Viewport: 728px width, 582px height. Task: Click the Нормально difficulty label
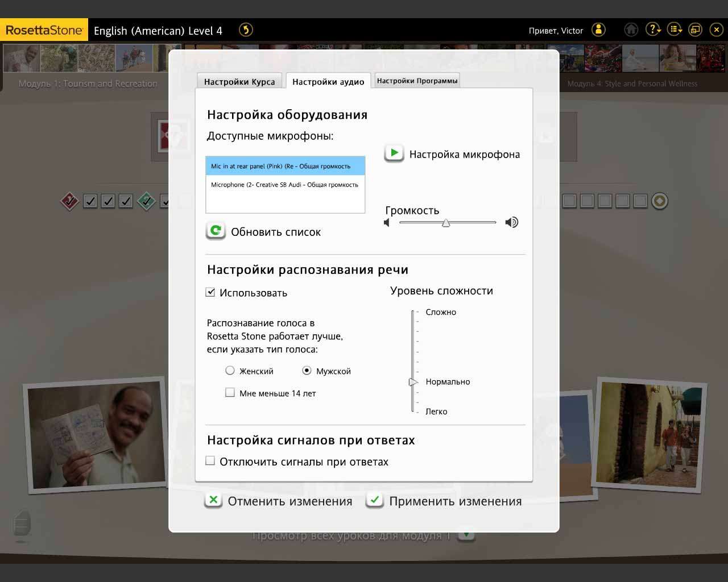(448, 382)
